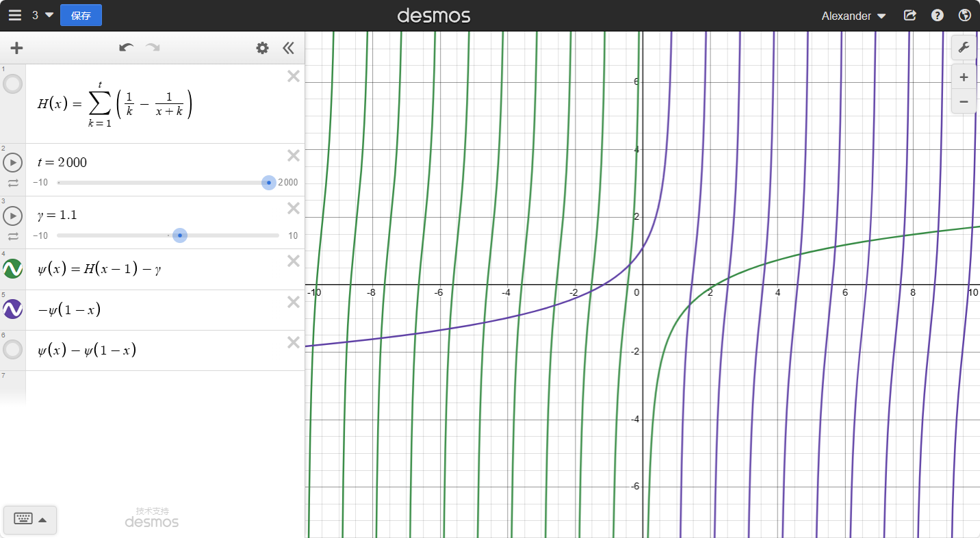The image size is (980, 538).
Task: Open the hamburger graph menu
Action: 14,15
